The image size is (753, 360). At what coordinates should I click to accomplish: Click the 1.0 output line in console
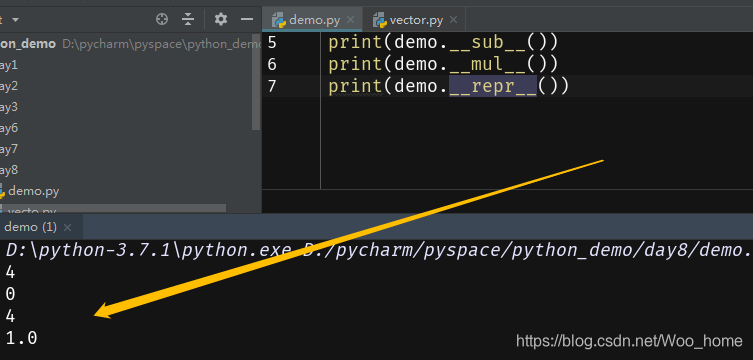[x=21, y=338]
